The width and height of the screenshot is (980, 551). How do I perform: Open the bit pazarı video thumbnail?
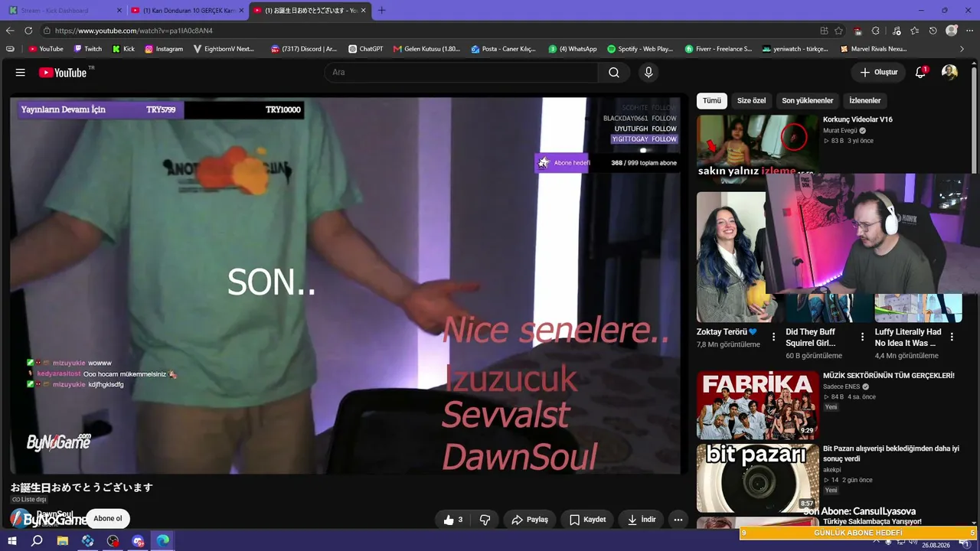coord(758,478)
